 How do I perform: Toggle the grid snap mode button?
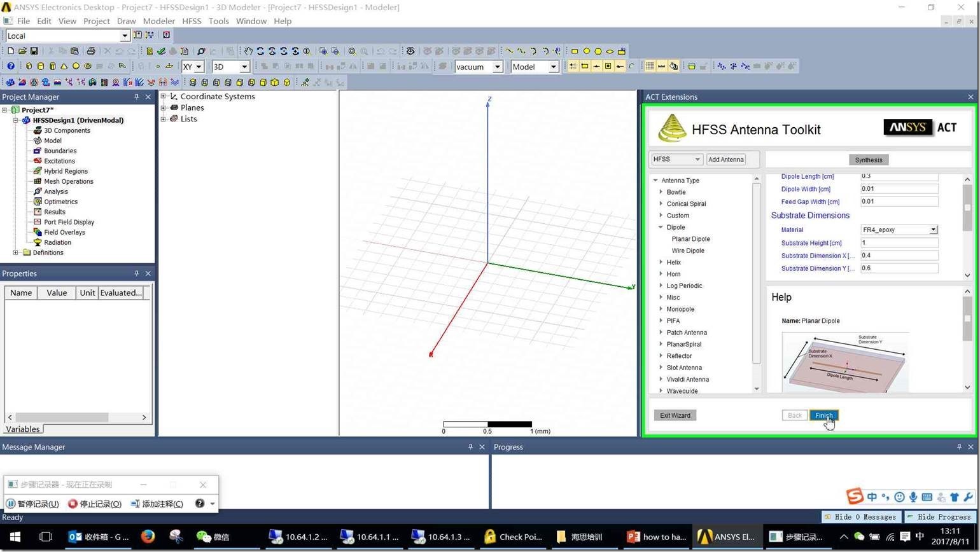tap(573, 66)
